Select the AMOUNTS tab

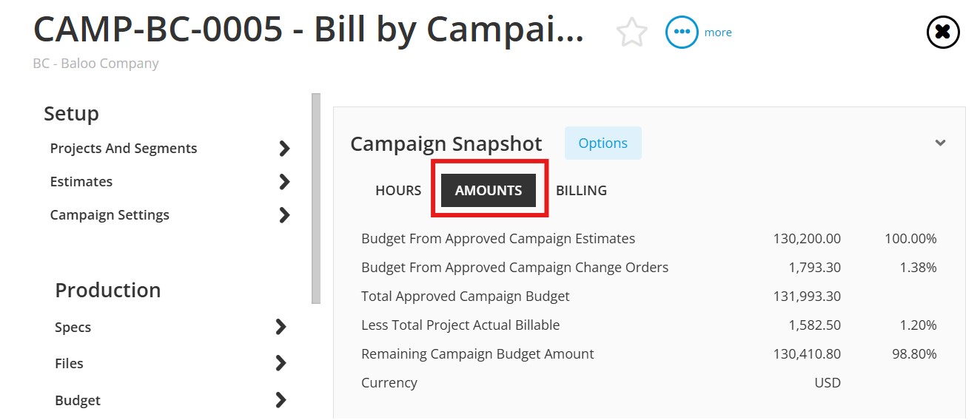489,190
